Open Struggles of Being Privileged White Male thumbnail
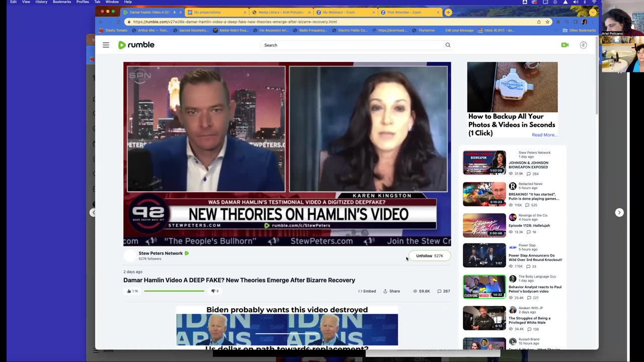Screen dimensions: 644x362 coord(485,318)
